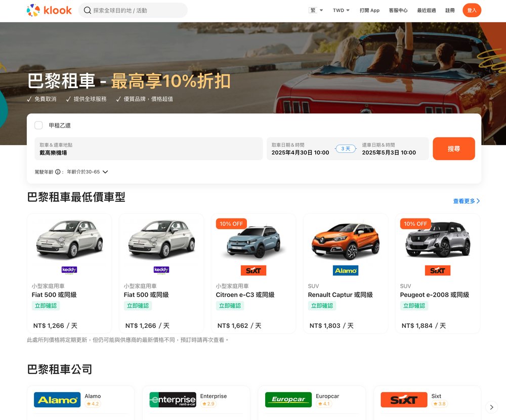This screenshot has height=420, width=506.
Task: Select the Sixt logo on the Citroen e-C3 card
Action: point(253,270)
